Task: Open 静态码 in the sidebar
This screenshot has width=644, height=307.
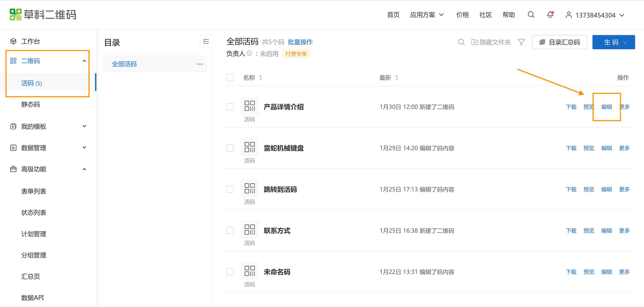Action: pyautogui.click(x=30, y=104)
